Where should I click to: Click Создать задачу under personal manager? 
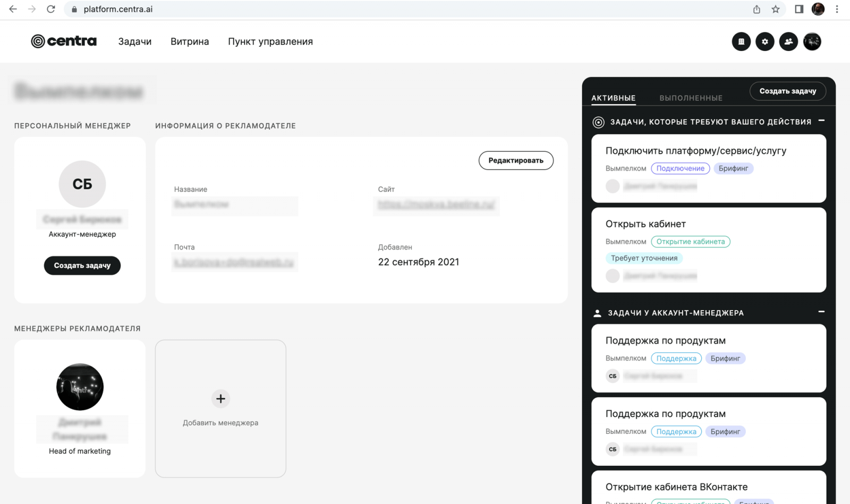82,266
